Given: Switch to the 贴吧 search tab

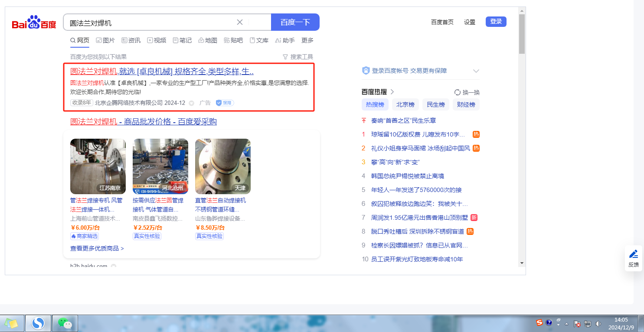Looking at the screenshot, I should [233, 40].
